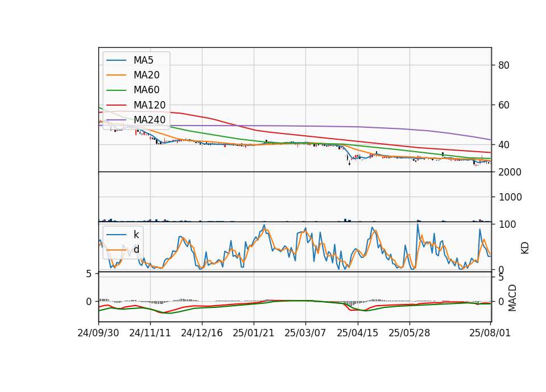Select the MA240 legend label
This screenshot has width=546, height=392.
[x=150, y=120]
